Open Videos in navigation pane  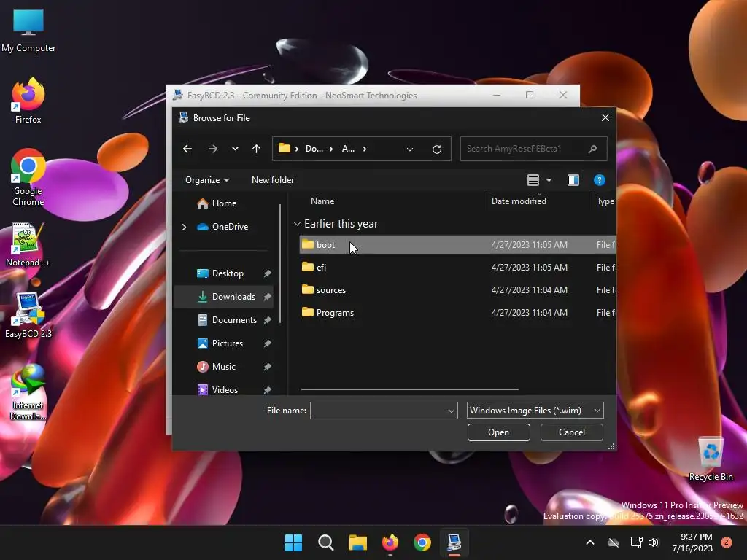225,390
